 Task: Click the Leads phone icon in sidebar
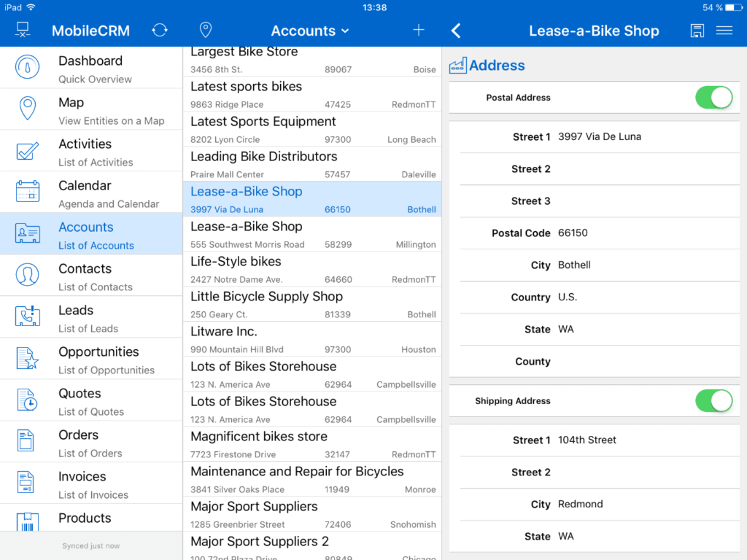coord(27,316)
